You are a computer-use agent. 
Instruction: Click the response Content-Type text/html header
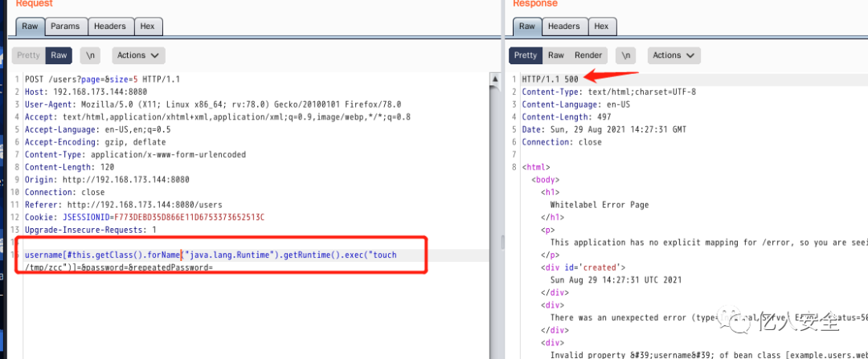pyautogui.click(x=609, y=92)
